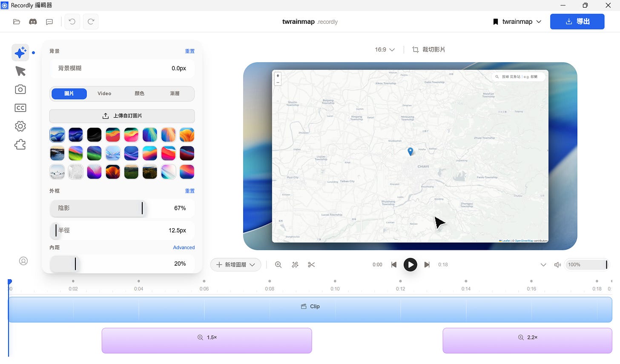The image size is (620, 364).
Task: Adjust the 內距 padding 20% slider
Action: click(122, 264)
